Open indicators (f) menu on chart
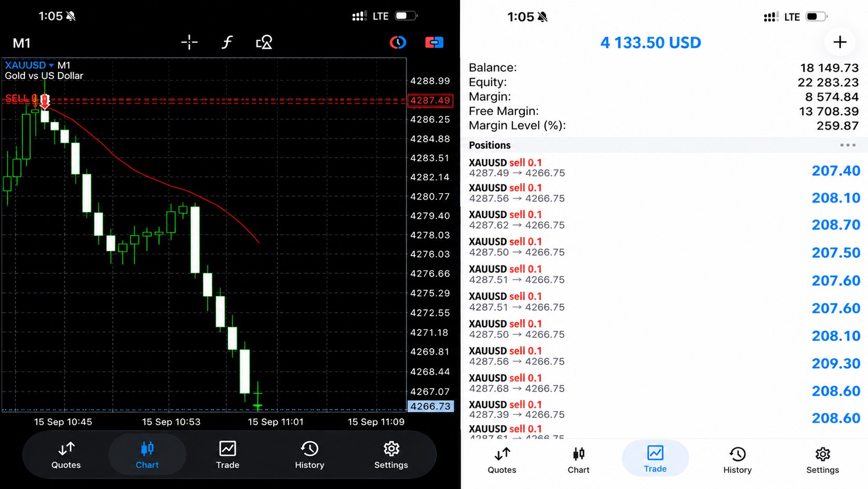Viewport: 868px width, 489px height. (x=226, y=42)
